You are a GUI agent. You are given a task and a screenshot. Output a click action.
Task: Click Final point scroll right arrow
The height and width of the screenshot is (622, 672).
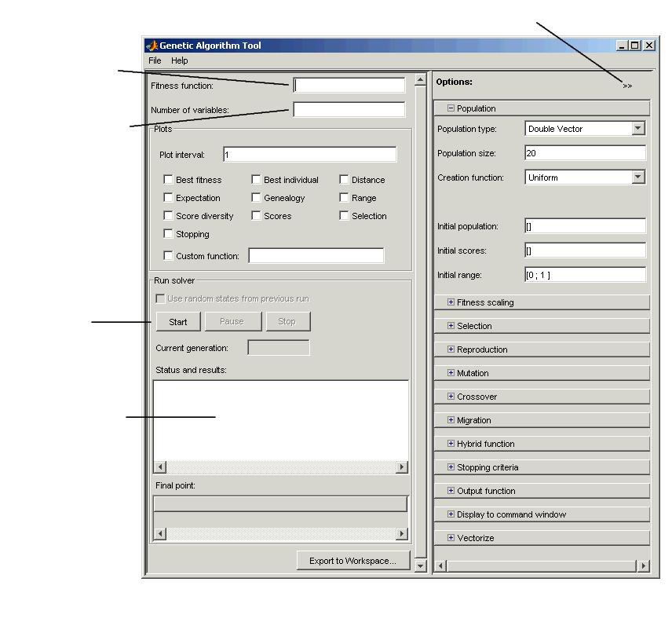click(402, 534)
